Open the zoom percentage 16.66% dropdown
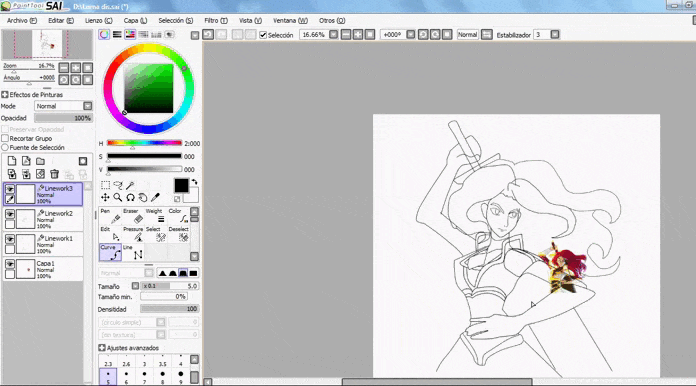This screenshot has height=386, width=696. [333, 35]
